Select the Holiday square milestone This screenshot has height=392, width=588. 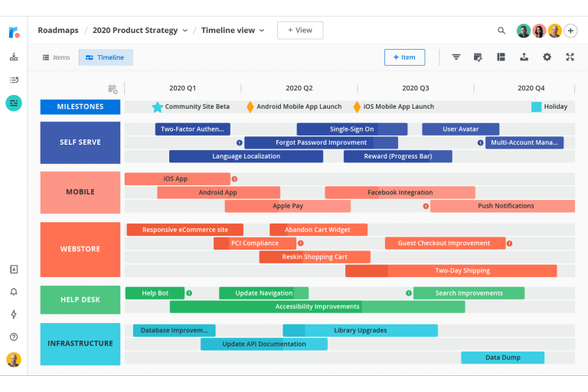[x=536, y=107]
